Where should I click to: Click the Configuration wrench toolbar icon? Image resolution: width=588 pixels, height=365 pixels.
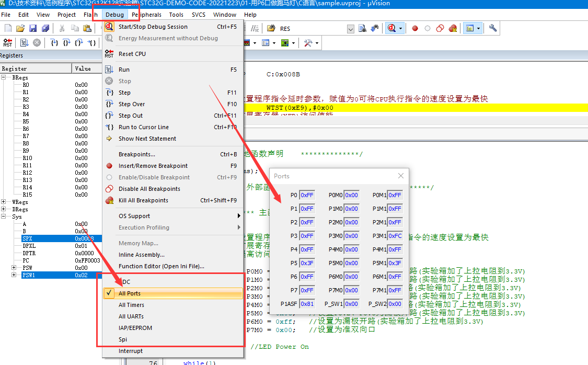coord(493,28)
